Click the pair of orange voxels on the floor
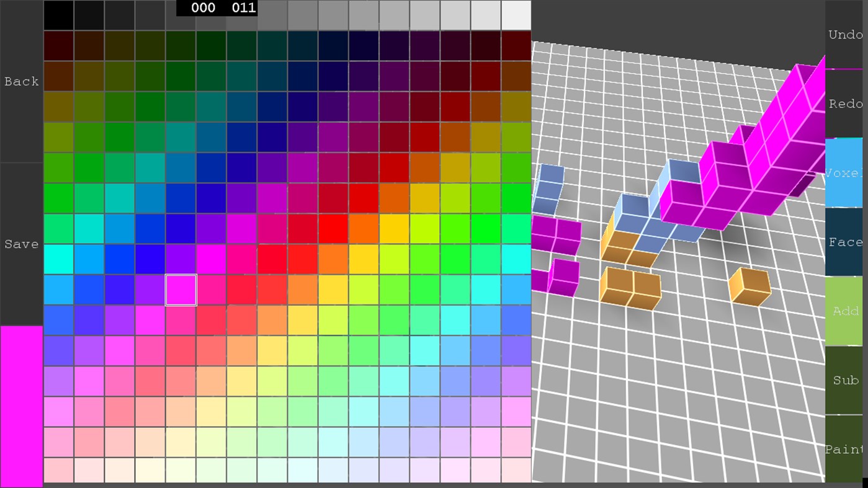The image size is (868, 488). [x=630, y=289]
